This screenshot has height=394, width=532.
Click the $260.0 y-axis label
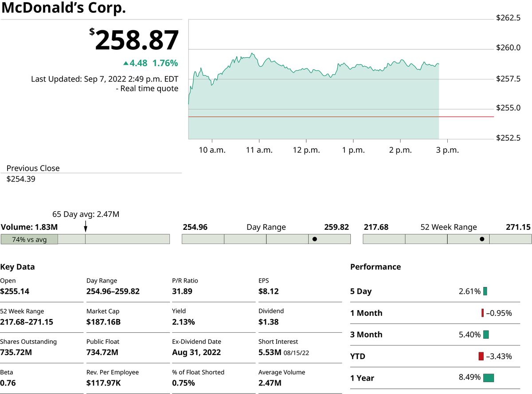[508, 48]
